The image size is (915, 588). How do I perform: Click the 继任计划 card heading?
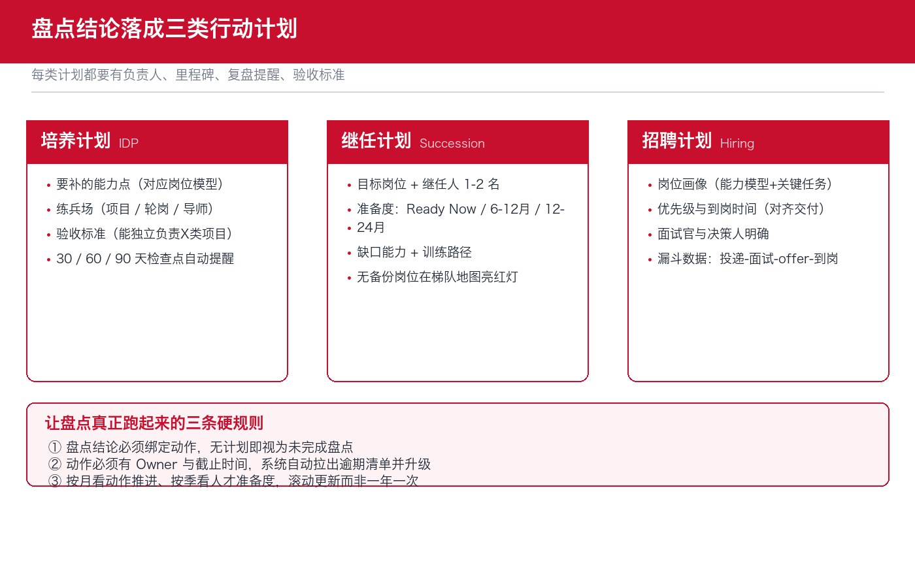click(376, 140)
